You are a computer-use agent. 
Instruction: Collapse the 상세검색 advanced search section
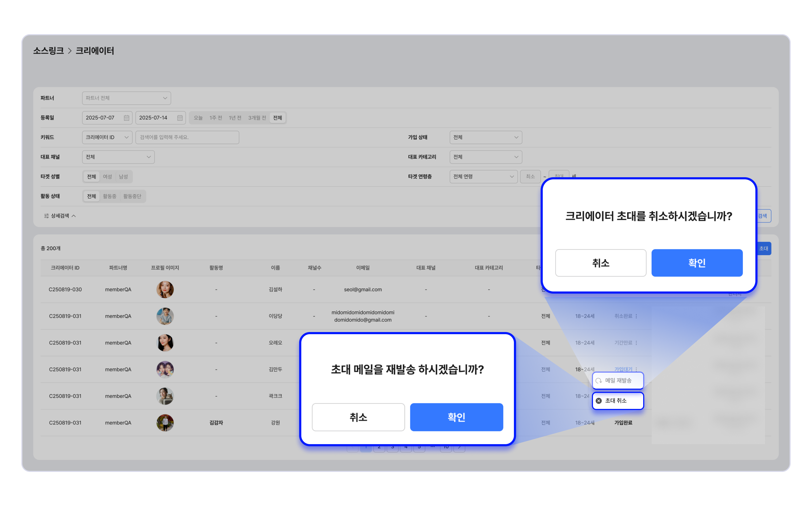pyautogui.click(x=60, y=216)
